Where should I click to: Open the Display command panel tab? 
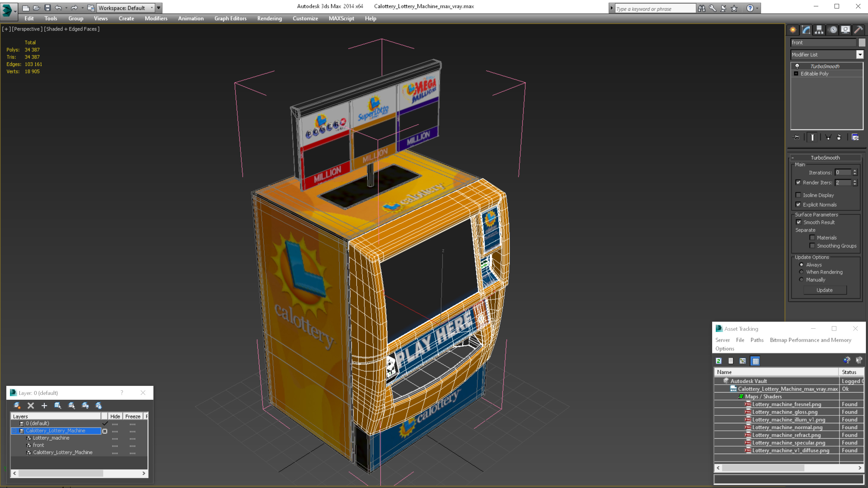[845, 30]
